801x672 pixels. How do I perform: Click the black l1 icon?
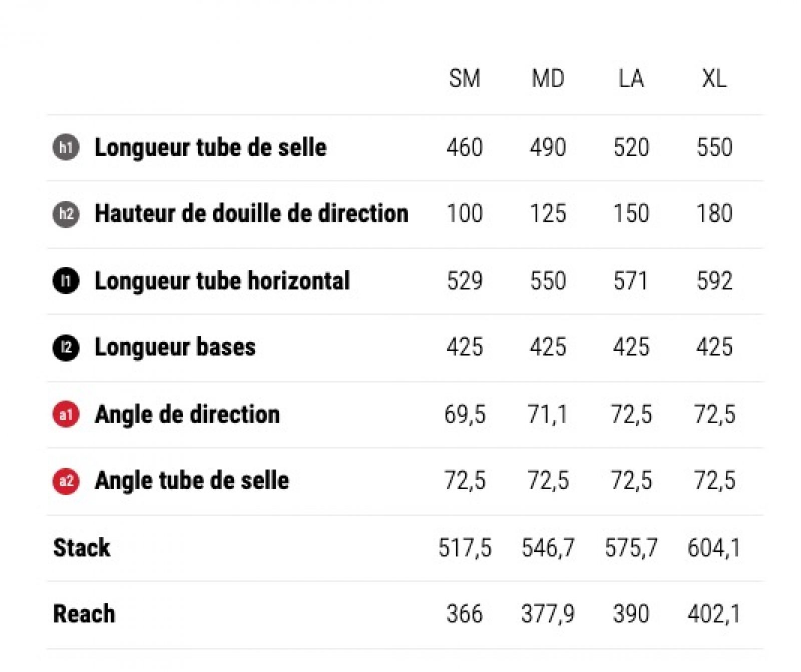(66, 280)
